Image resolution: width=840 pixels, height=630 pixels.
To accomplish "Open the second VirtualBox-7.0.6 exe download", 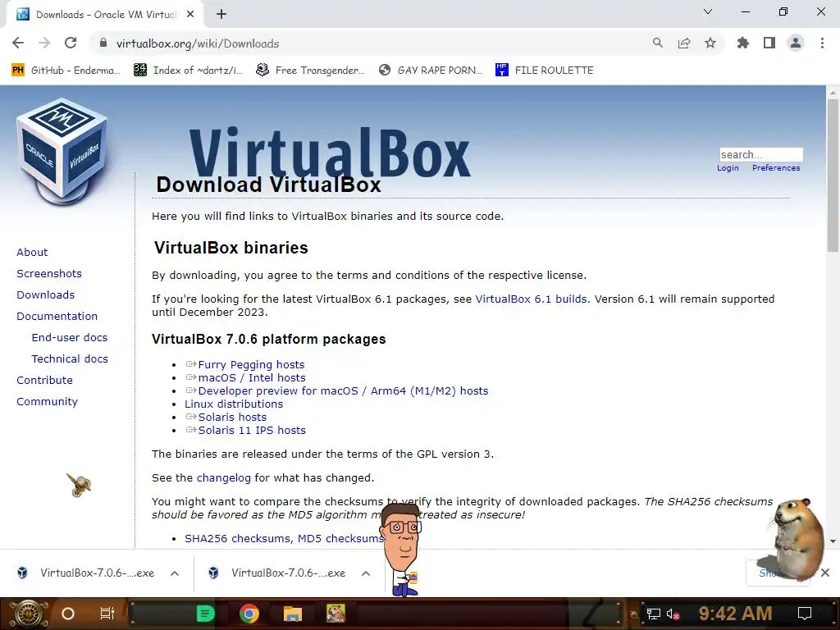I will [277, 573].
